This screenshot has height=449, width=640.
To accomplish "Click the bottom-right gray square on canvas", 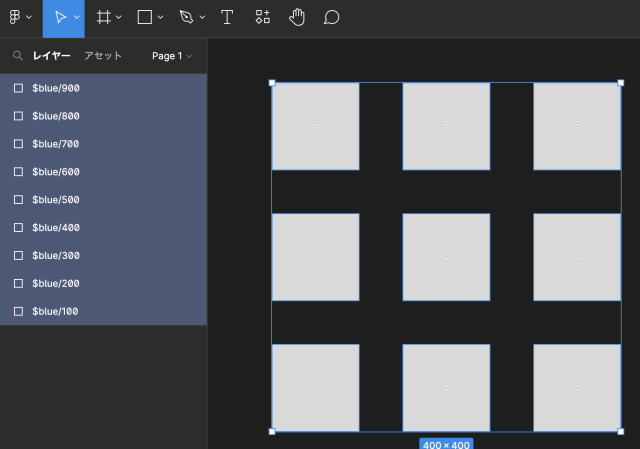I will click(x=577, y=388).
